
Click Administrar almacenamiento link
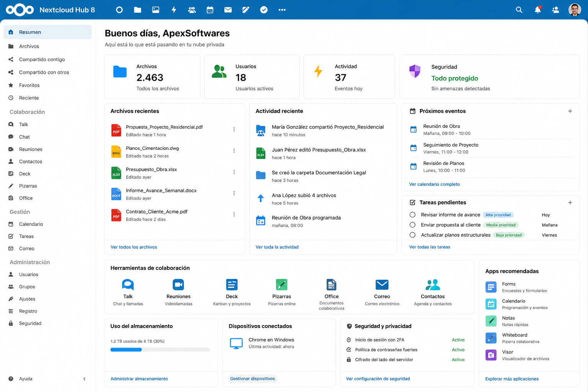click(x=139, y=379)
